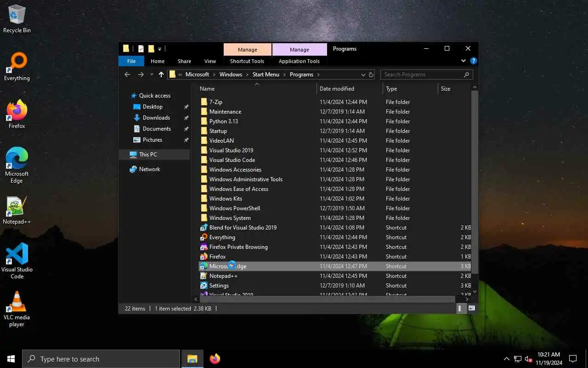This screenshot has height=368, width=588.
Task: Click the Windows PowerShell folder icon
Action: (x=204, y=208)
